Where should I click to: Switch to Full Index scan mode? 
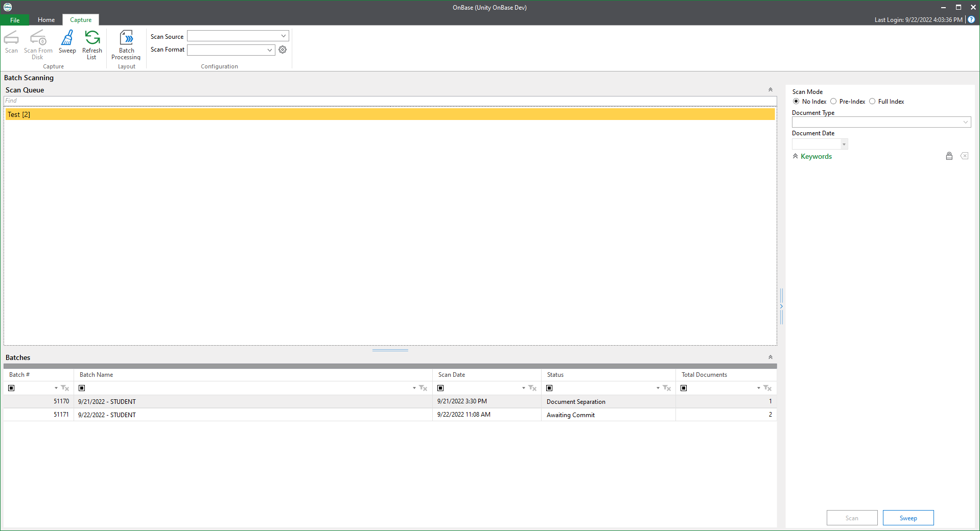click(x=872, y=101)
